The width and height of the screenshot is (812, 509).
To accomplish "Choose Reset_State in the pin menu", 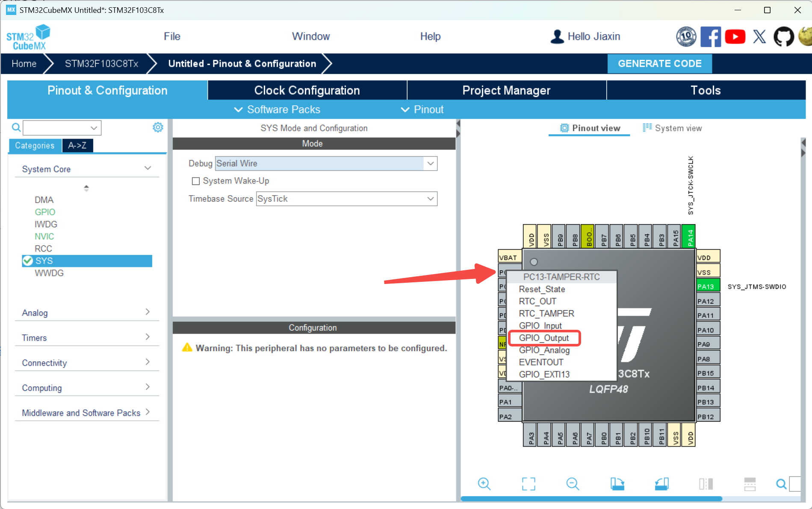I will (542, 289).
